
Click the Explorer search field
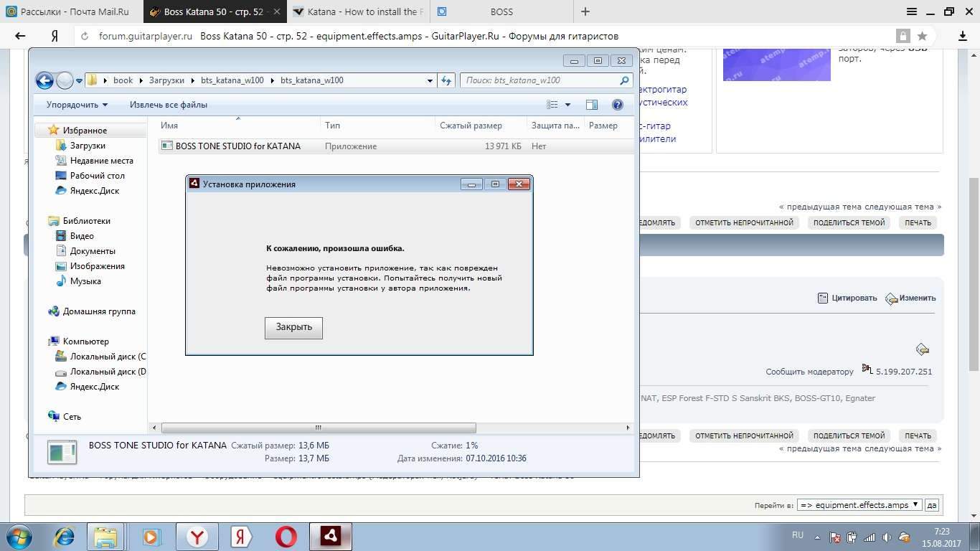click(542, 80)
